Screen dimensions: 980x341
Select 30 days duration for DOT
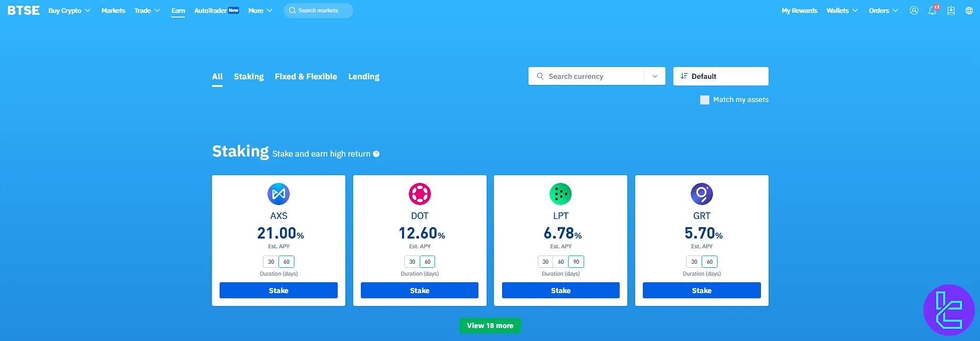pyautogui.click(x=412, y=262)
